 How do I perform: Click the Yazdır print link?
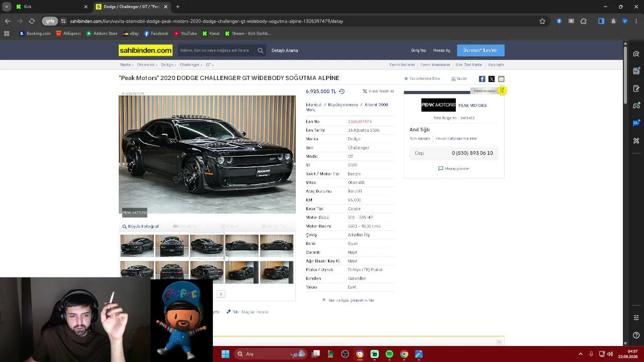click(x=459, y=79)
